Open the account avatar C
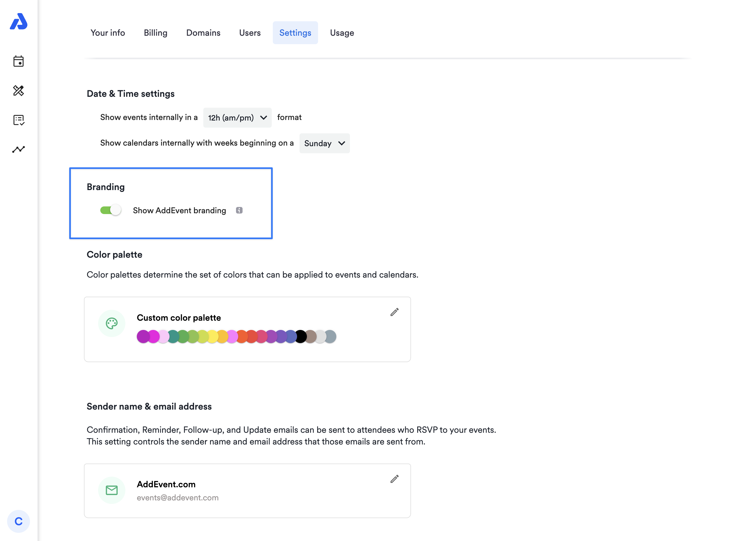 click(x=19, y=521)
